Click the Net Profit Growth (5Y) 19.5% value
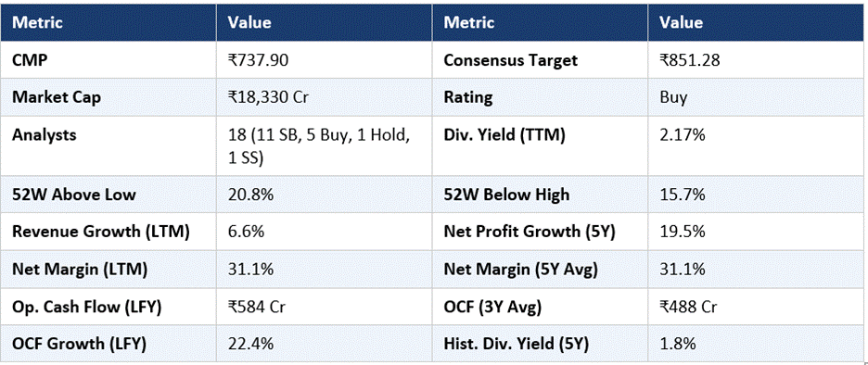This screenshot has width=868, height=365. click(682, 232)
